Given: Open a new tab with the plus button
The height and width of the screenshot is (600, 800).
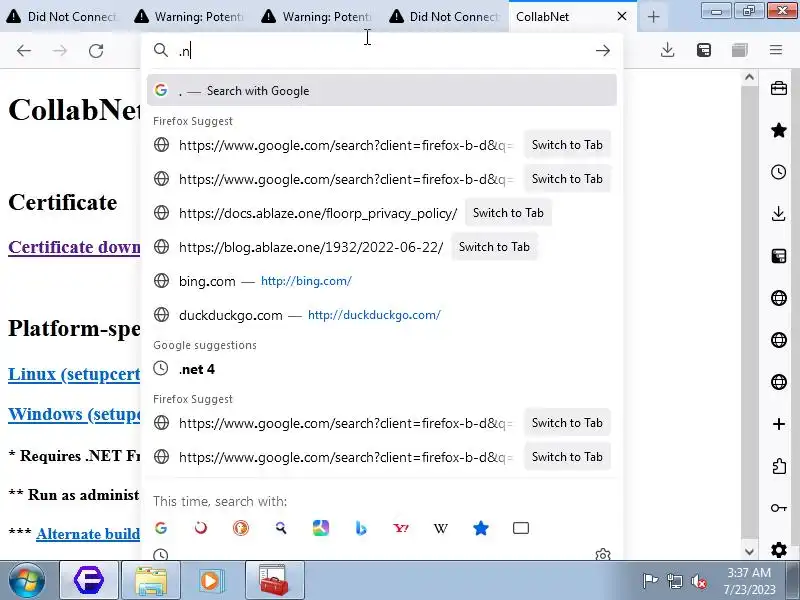Looking at the screenshot, I should click(x=654, y=17).
